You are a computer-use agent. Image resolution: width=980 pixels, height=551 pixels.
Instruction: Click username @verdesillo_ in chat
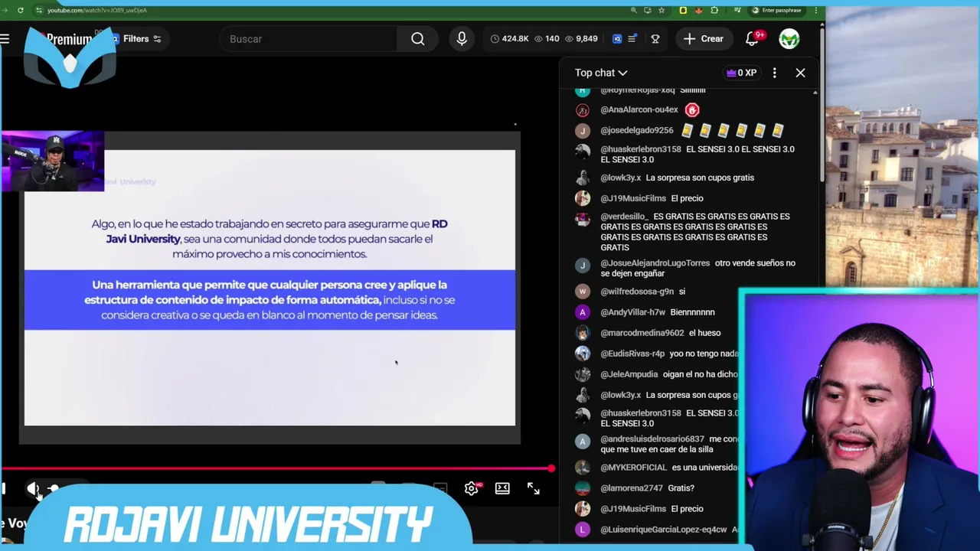coord(625,217)
